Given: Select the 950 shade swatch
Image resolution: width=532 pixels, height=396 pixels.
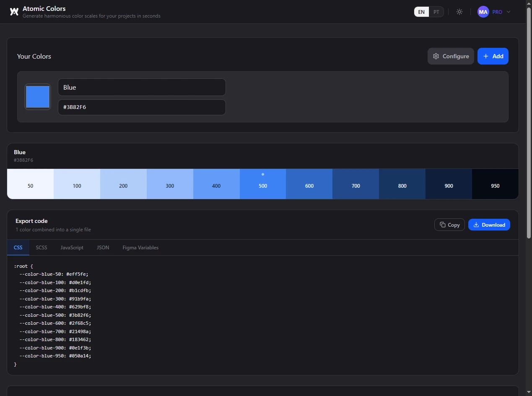Looking at the screenshot, I should (x=495, y=184).
